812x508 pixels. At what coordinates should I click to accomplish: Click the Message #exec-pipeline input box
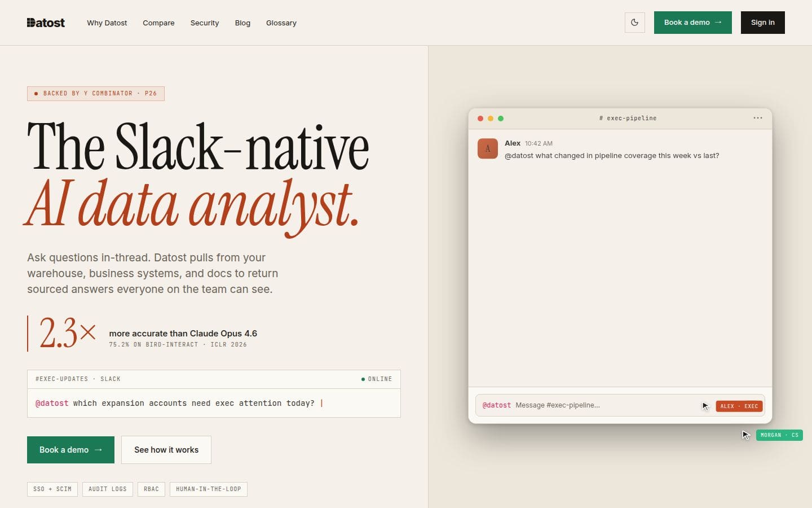(620, 405)
